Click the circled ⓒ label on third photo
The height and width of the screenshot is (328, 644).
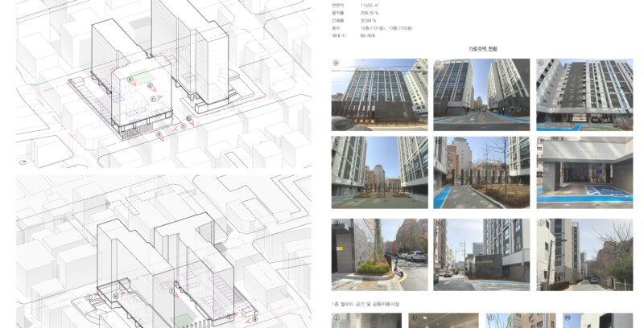click(541, 62)
